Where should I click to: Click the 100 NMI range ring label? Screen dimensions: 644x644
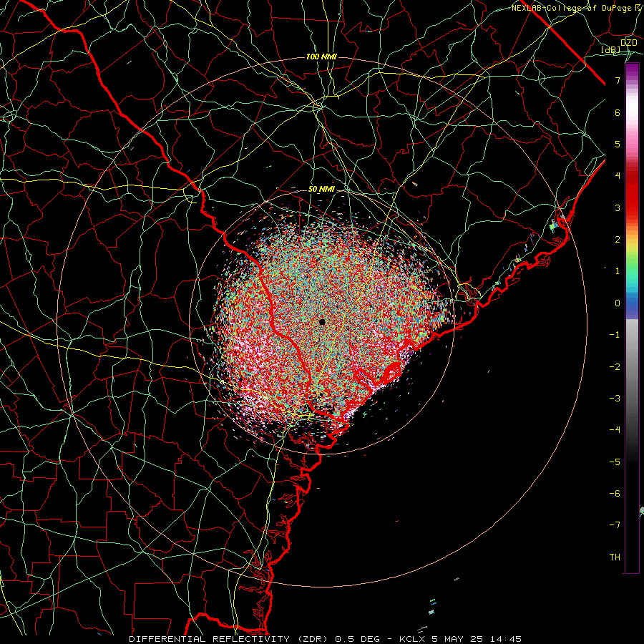321,57
